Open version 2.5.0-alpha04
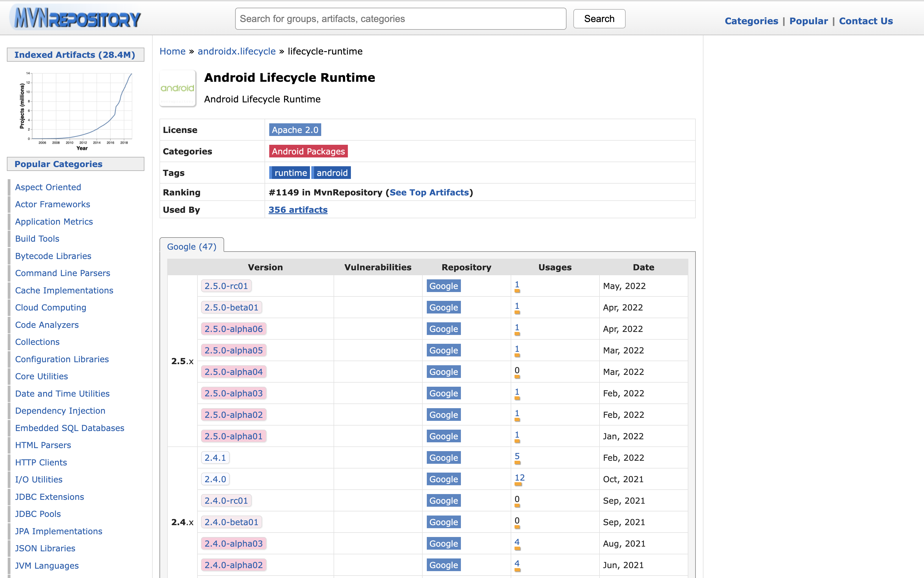Viewport: 924px width, 578px height. [234, 372]
